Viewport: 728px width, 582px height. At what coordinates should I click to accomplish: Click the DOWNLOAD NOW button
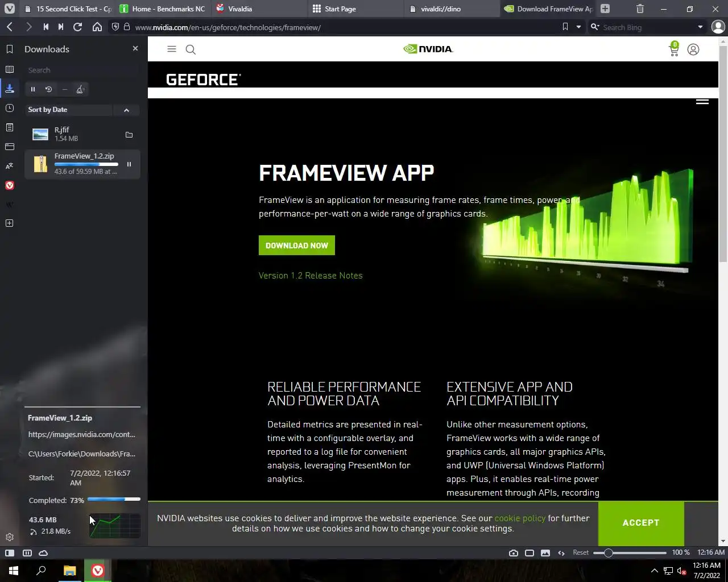click(297, 246)
